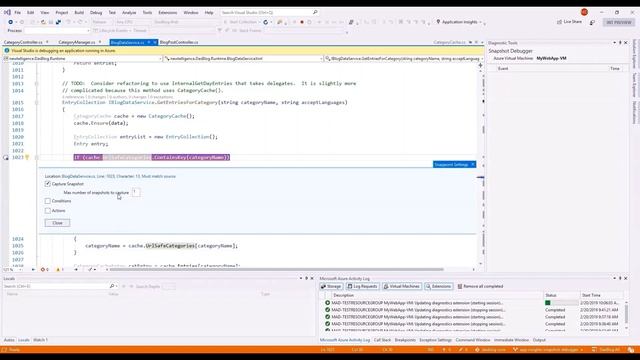Click the activity log vertical scrollbar
640x360 pixels.
click(x=627, y=314)
